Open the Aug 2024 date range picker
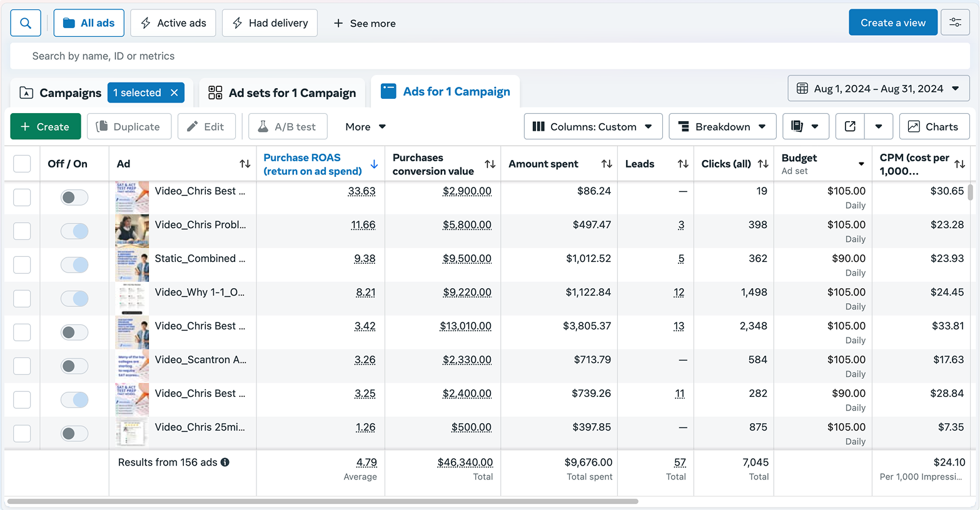The height and width of the screenshot is (510, 980). [878, 89]
